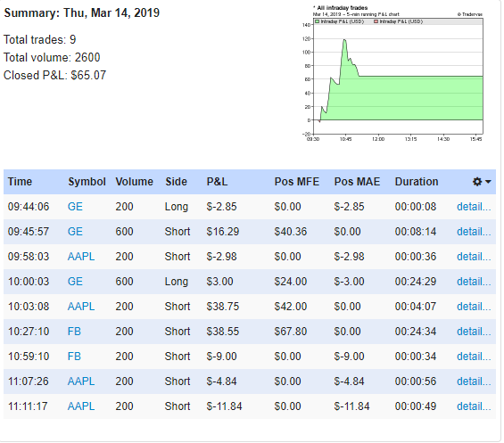View detail for 09:44:06 GE trade
504x443 pixels.
474,207
